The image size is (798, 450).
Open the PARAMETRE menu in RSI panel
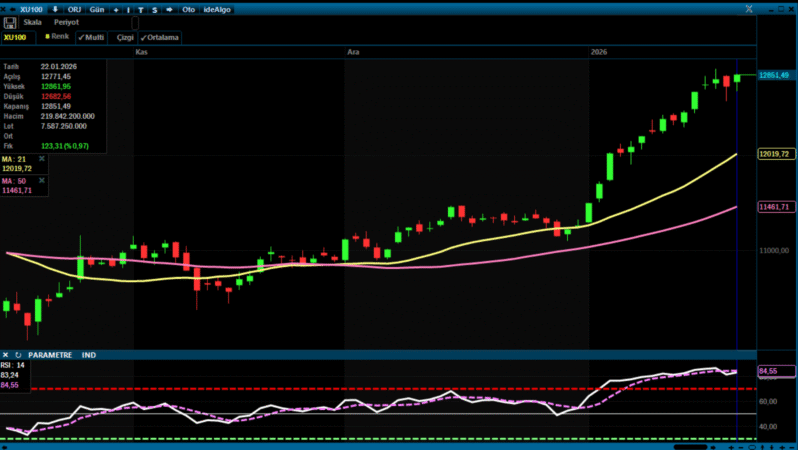coord(49,354)
